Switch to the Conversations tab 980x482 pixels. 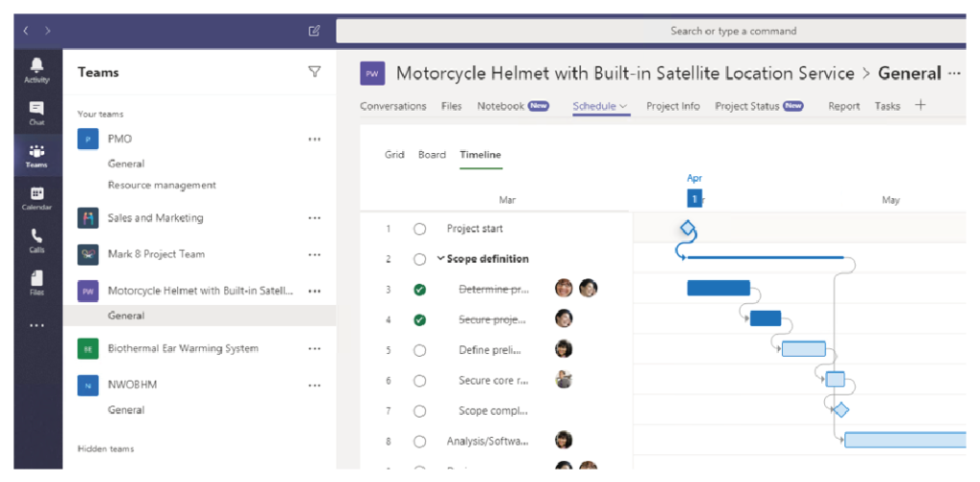pyautogui.click(x=393, y=106)
